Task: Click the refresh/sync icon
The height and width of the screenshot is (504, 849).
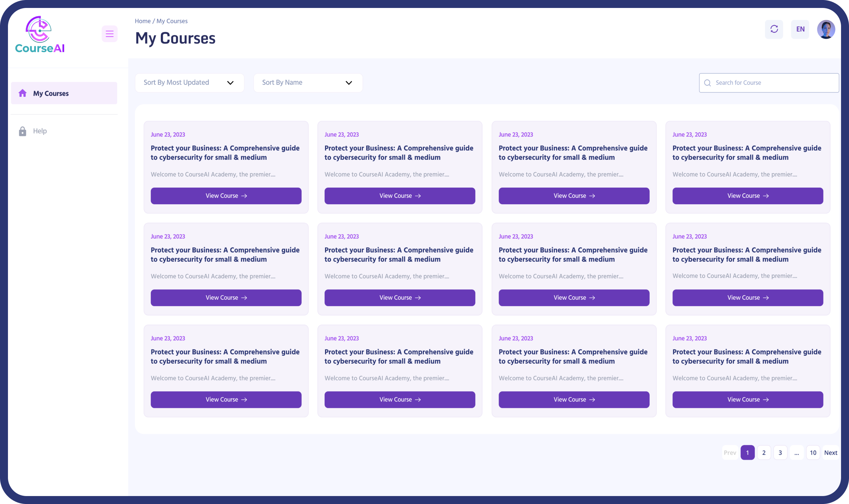Action: (774, 29)
